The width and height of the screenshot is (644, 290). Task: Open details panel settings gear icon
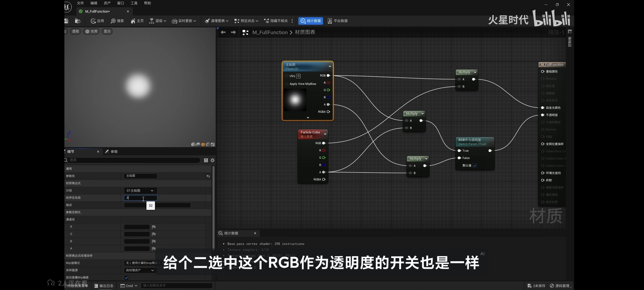pos(213,160)
